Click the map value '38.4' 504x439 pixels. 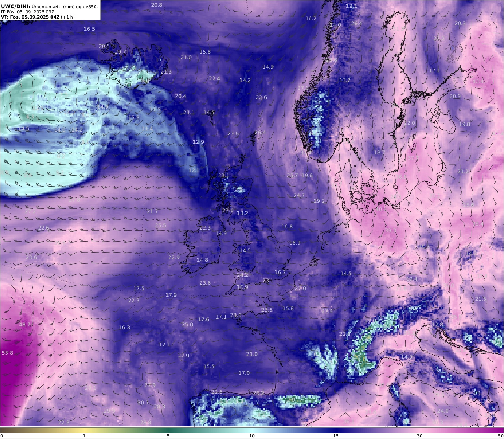(x=478, y=224)
